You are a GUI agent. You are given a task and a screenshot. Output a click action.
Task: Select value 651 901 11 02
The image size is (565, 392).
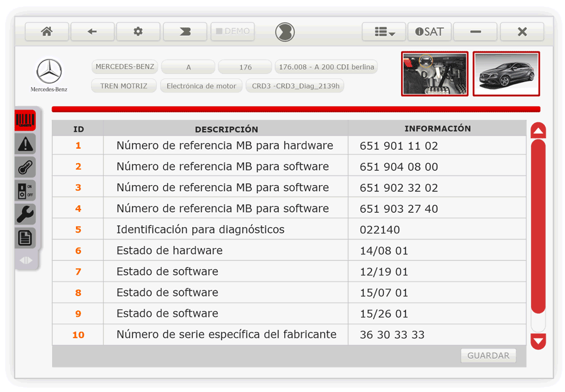(x=399, y=146)
